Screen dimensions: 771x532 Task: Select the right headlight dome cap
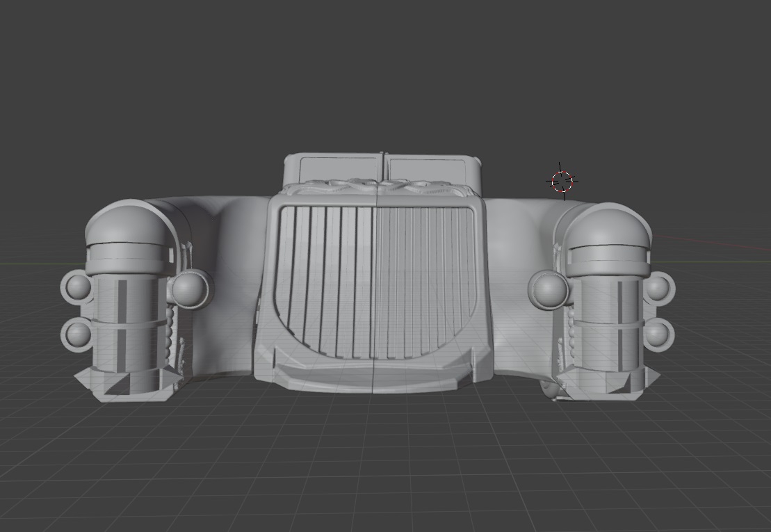pyautogui.click(x=609, y=225)
